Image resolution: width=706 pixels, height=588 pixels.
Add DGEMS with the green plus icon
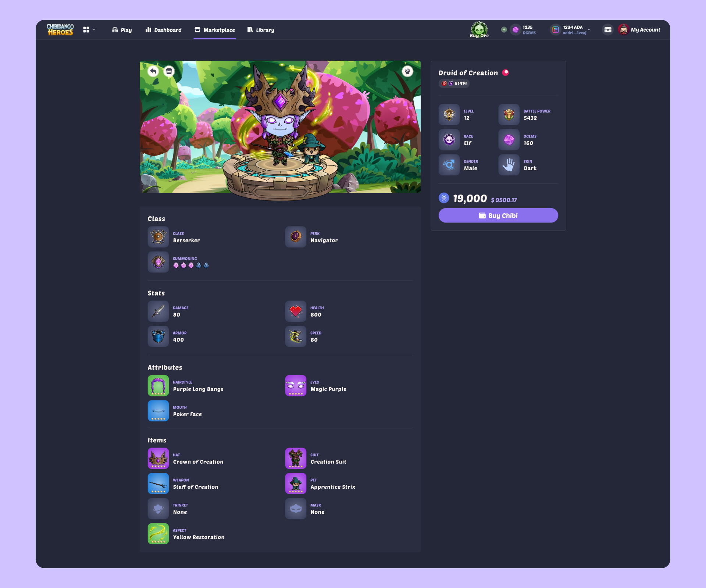504,30
